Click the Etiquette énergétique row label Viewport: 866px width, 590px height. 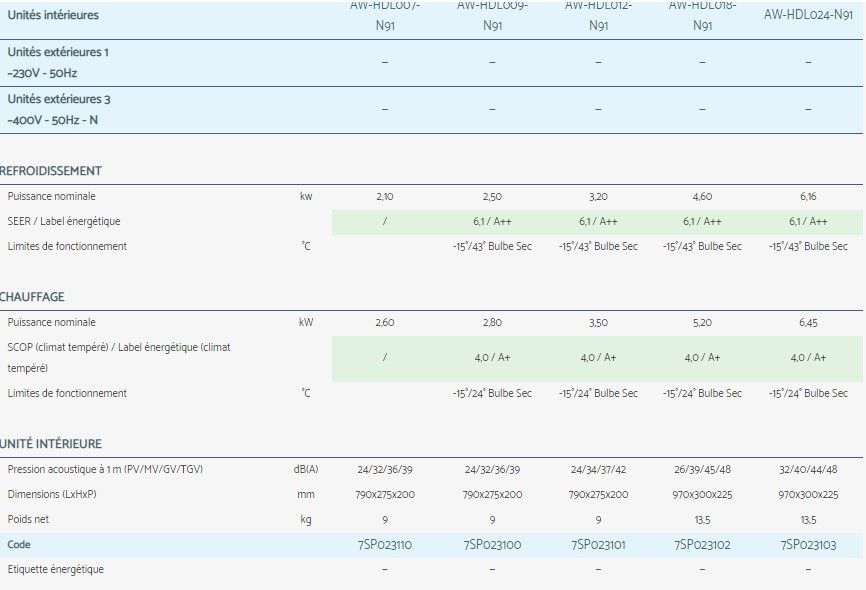55,569
